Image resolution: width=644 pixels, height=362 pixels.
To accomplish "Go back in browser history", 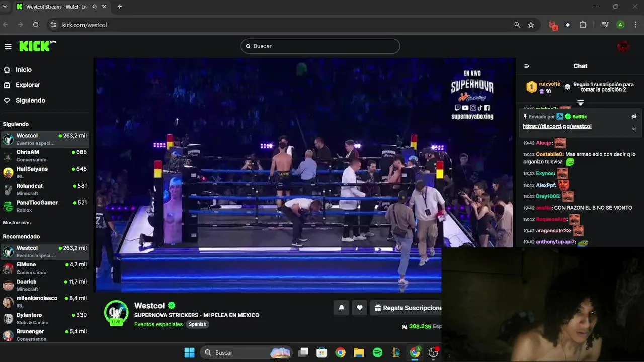I will [x=6, y=25].
